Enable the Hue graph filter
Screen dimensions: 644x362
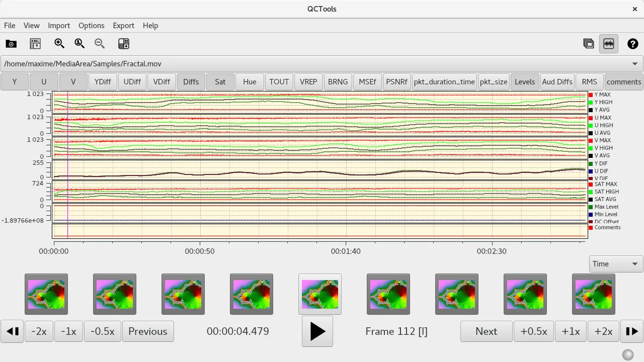tap(250, 82)
